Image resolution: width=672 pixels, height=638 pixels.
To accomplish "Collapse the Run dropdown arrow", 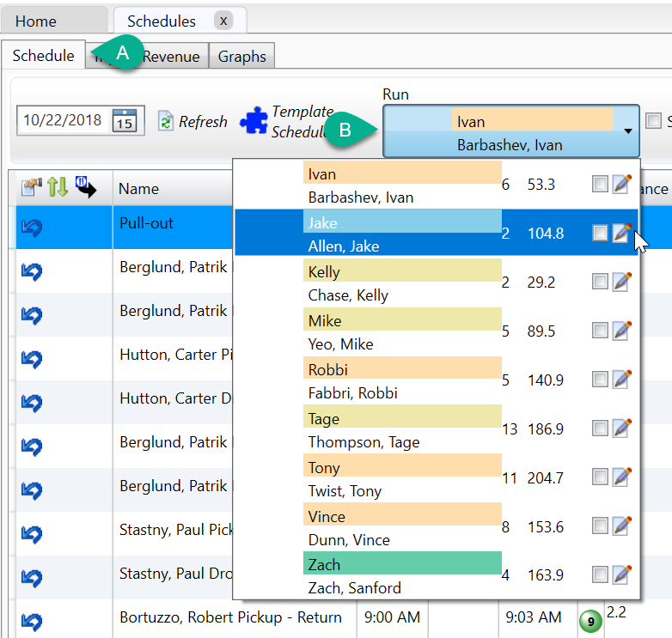I will (628, 131).
